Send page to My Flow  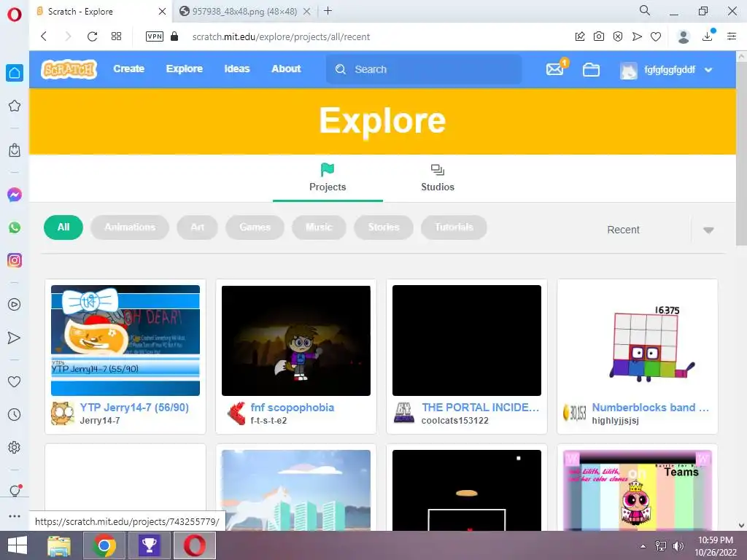637,36
